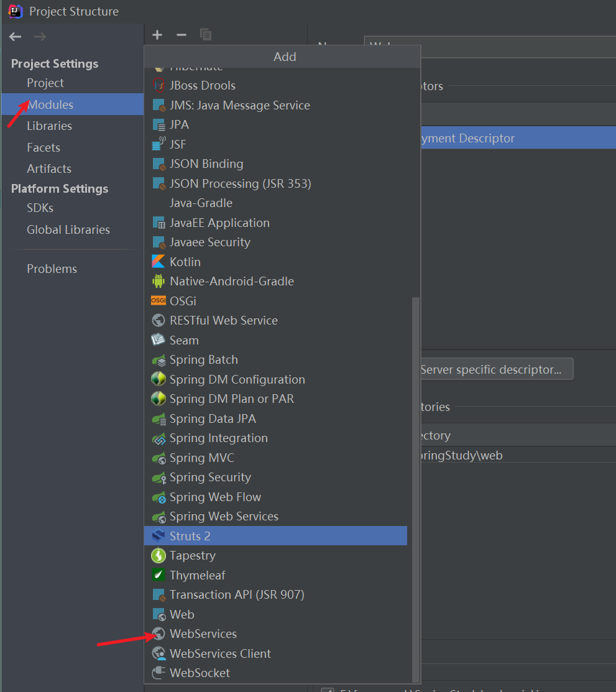Open Global Libraries settings
The width and height of the screenshot is (616, 692).
(x=68, y=229)
